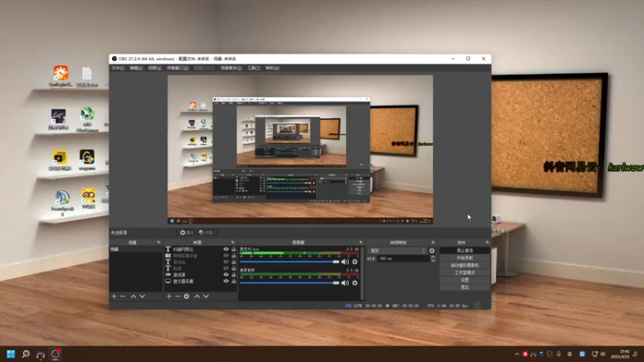Move the scene down with the arrow
Image resolution: width=644 pixels, height=362 pixels.
click(x=142, y=296)
